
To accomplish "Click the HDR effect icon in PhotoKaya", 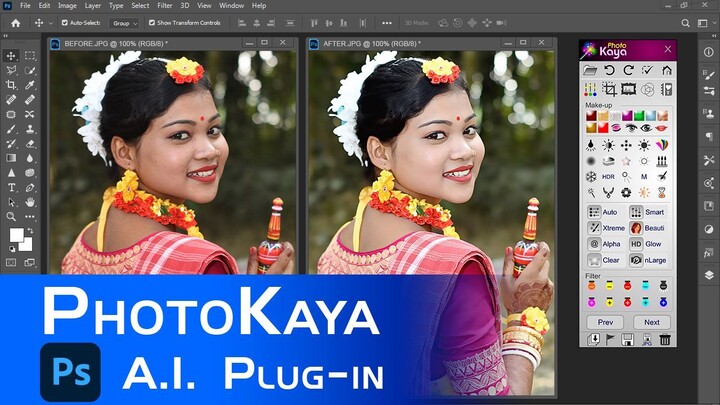I will [608, 176].
